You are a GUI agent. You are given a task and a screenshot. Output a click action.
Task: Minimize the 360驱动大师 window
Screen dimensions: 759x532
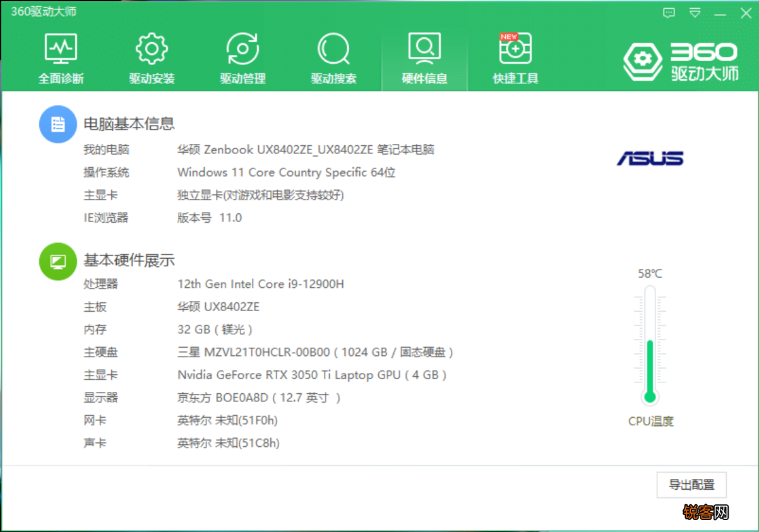(x=720, y=13)
